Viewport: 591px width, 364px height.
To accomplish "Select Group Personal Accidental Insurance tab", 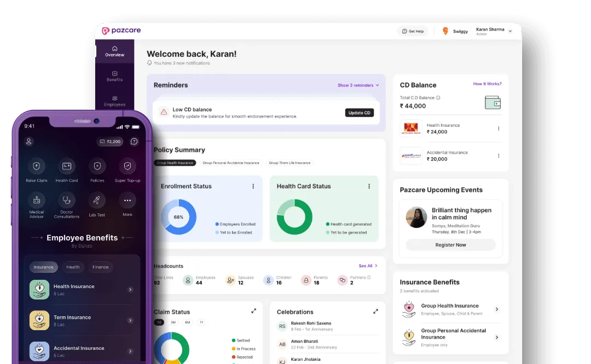I will 231,163.
